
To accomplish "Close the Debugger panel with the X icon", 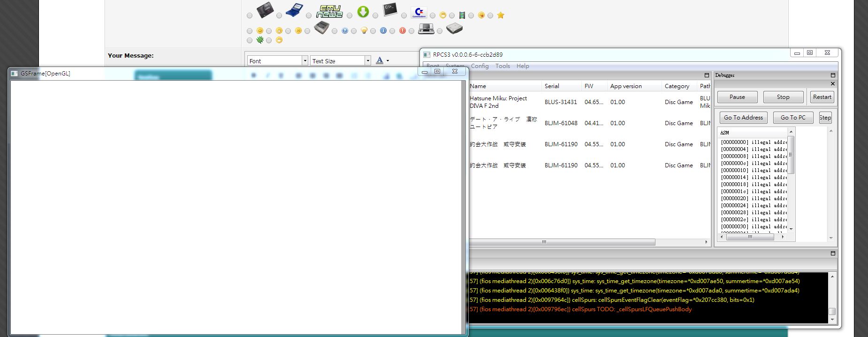I will pyautogui.click(x=833, y=84).
